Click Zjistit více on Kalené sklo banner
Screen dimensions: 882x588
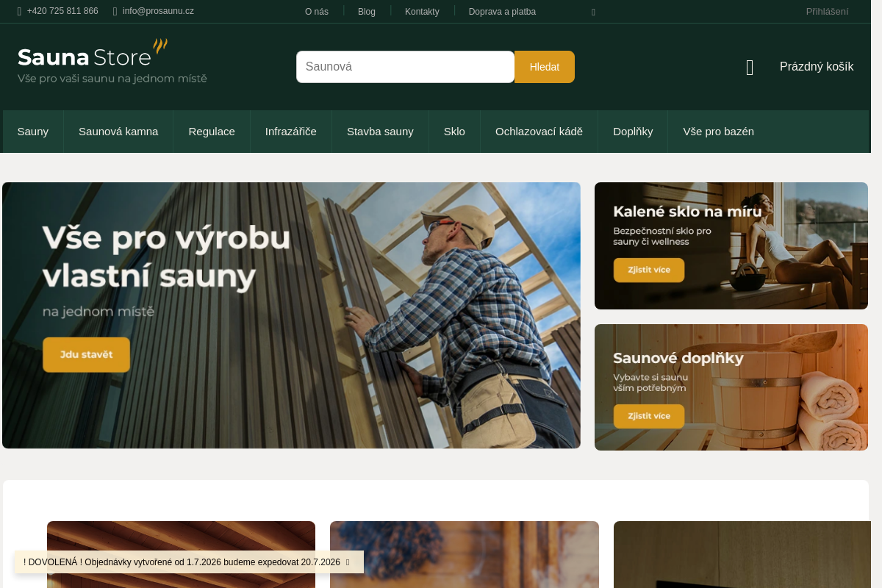point(649,270)
